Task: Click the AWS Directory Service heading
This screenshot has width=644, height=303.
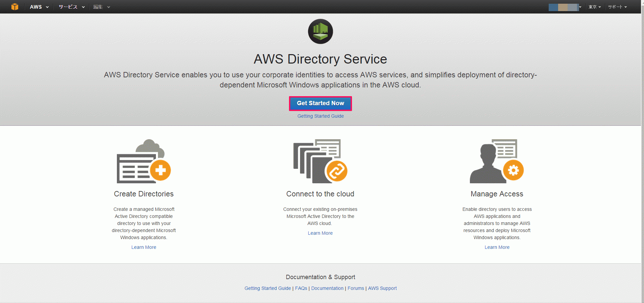Action: point(320,59)
